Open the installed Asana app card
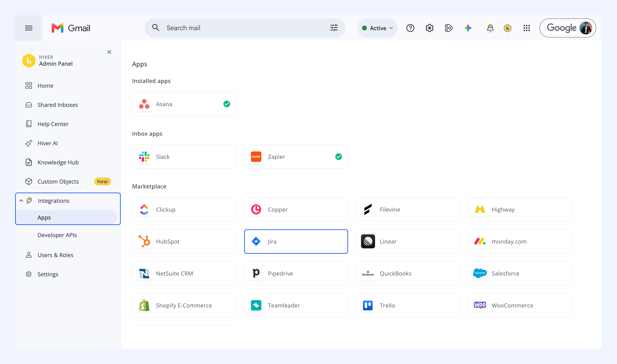The width and height of the screenshot is (617, 364). point(184,104)
